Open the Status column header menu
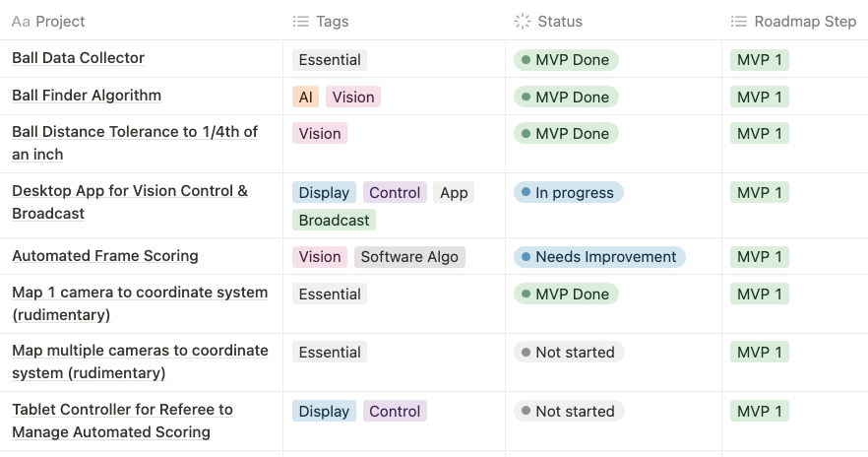868x457 pixels. point(574,22)
